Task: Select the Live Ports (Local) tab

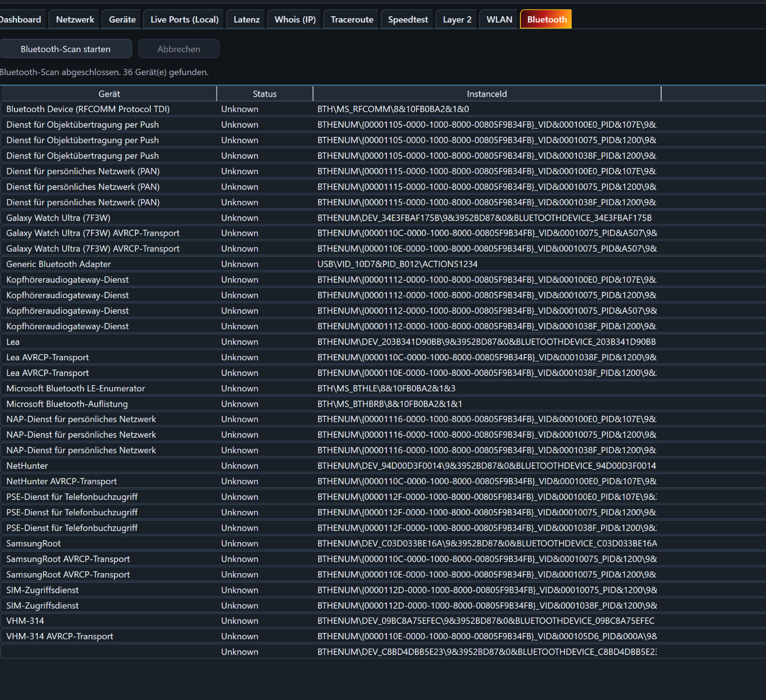Action: (184, 20)
